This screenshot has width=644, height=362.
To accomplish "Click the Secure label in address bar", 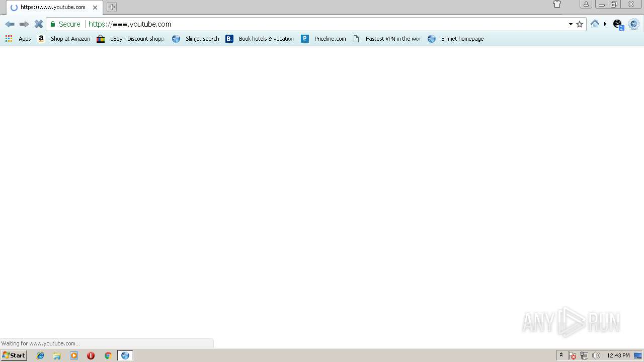I will 69,24.
